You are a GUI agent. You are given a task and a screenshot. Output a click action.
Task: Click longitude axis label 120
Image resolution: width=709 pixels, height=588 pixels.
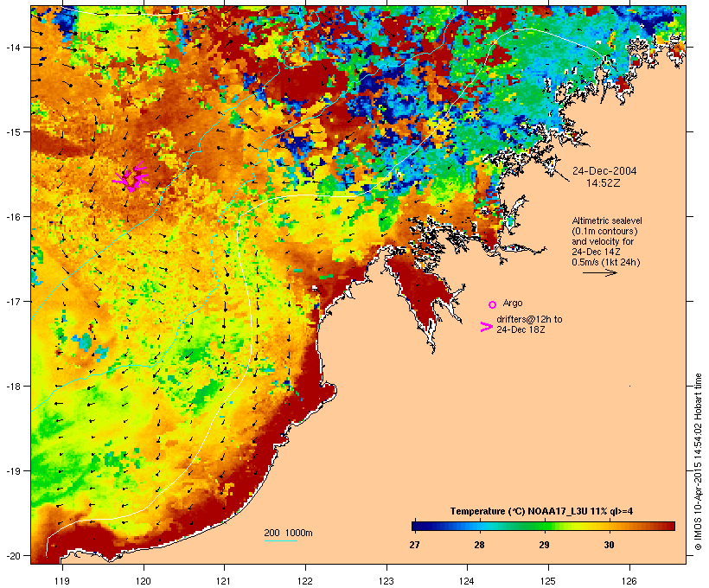click(x=144, y=581)
